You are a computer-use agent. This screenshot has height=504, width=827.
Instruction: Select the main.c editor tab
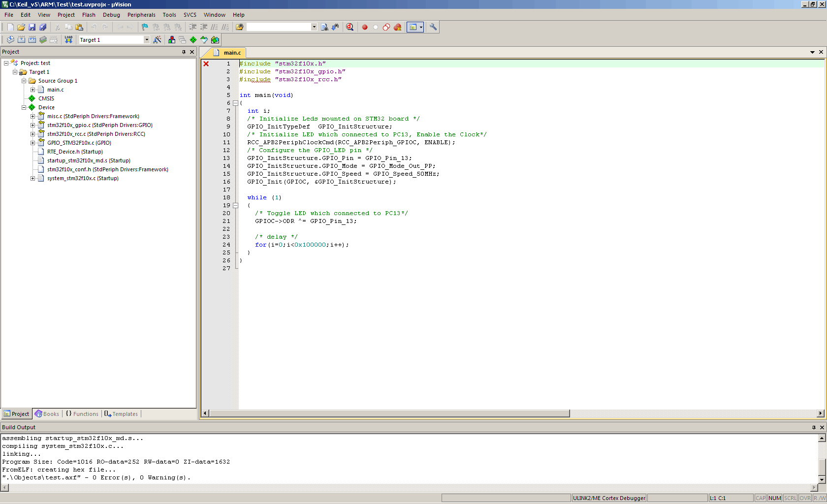(231, 53)
